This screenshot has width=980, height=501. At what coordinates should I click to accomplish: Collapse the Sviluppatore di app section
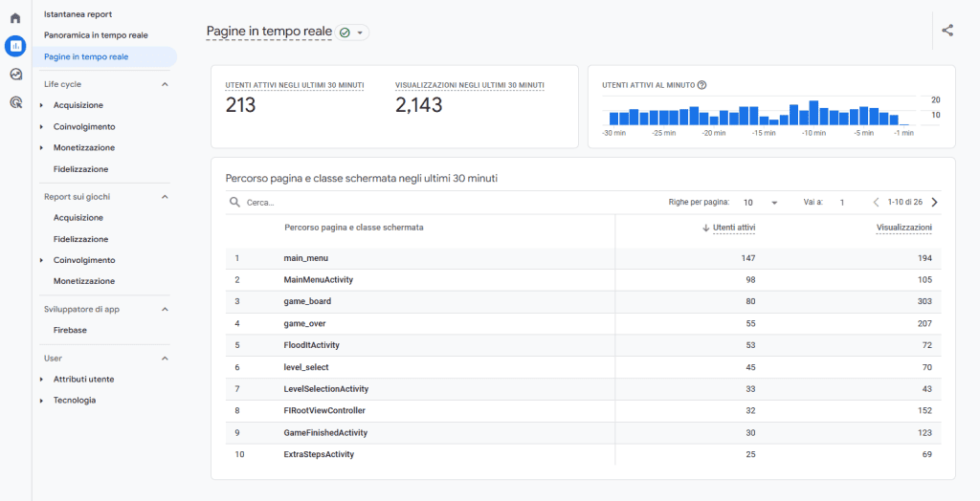pyautogui.click(x=165, y=309)
